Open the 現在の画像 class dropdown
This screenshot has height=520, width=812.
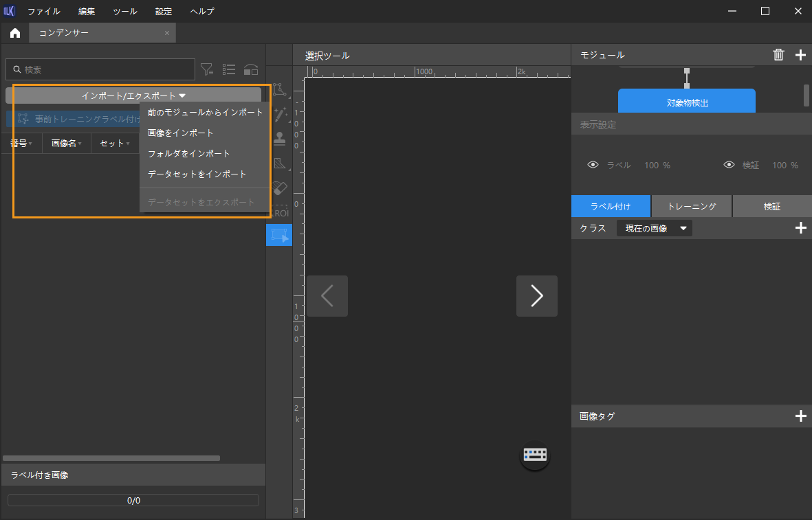(655, 228)
